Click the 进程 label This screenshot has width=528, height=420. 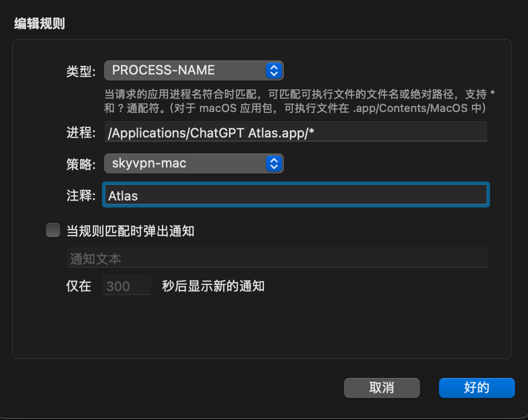pos(80,132)
